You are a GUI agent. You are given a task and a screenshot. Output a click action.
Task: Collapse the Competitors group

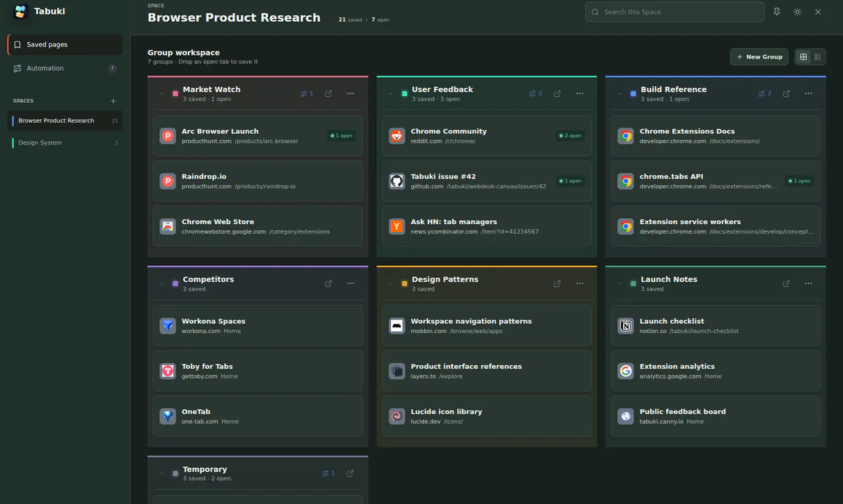[x=162, y=283]
